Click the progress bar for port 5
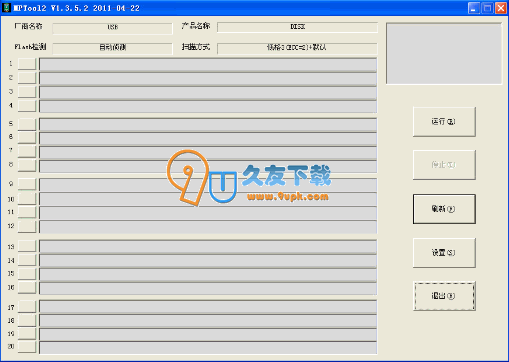The width and height of the screenshot is (509, 362). pos(208,125)
